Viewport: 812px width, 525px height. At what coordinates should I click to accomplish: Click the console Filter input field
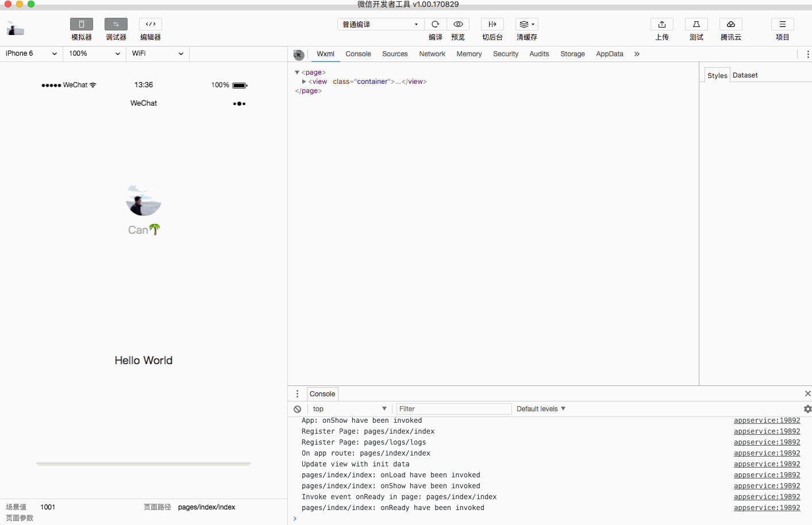(454, 409)
